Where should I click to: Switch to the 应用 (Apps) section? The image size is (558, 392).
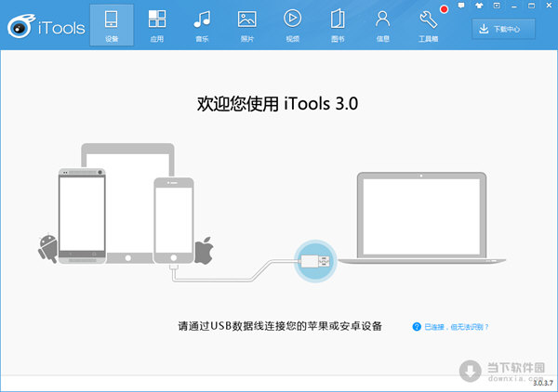coord(157,25)
